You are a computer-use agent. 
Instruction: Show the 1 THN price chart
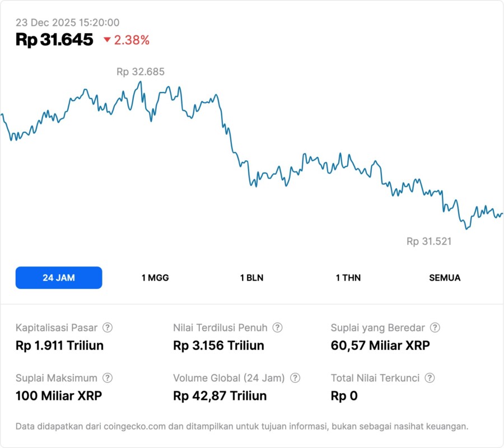348,278
